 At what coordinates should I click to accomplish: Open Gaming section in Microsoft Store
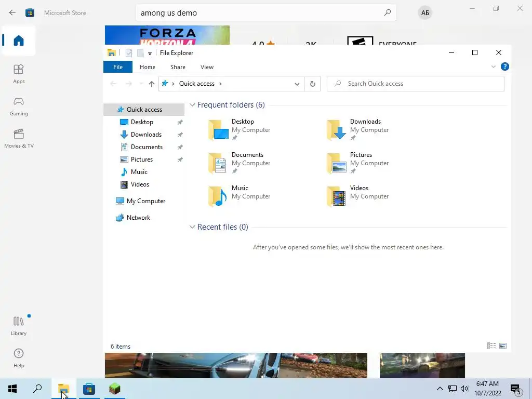tap(19, 106)
